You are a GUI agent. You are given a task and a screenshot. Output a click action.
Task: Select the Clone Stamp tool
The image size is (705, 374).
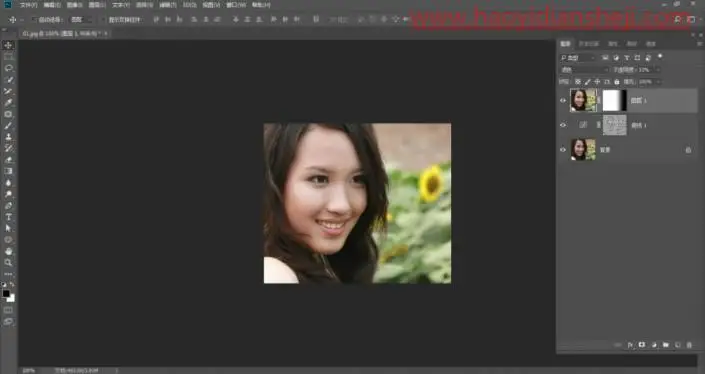tap(8, 137)
